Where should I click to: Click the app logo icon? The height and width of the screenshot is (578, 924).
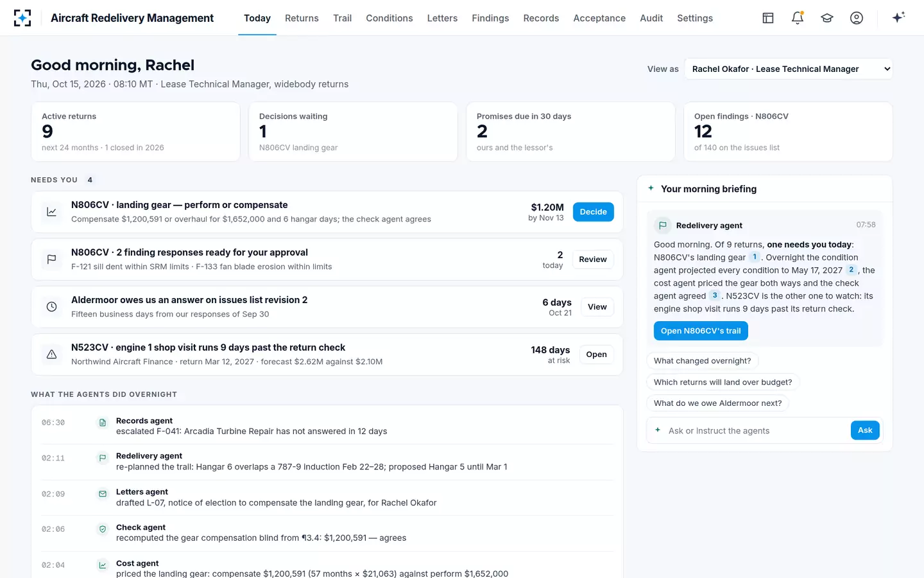tap(22, 18)
